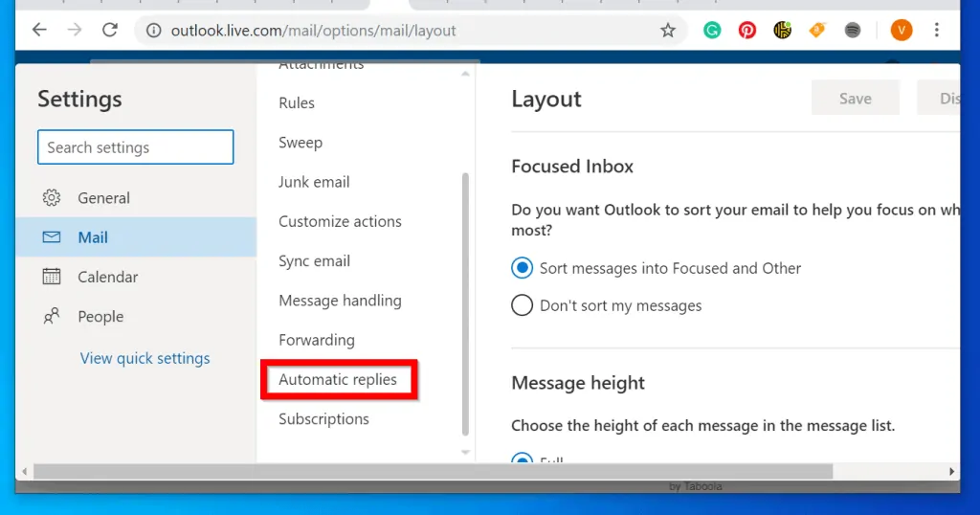Open the Grammarly extension icon

point(712,30)
